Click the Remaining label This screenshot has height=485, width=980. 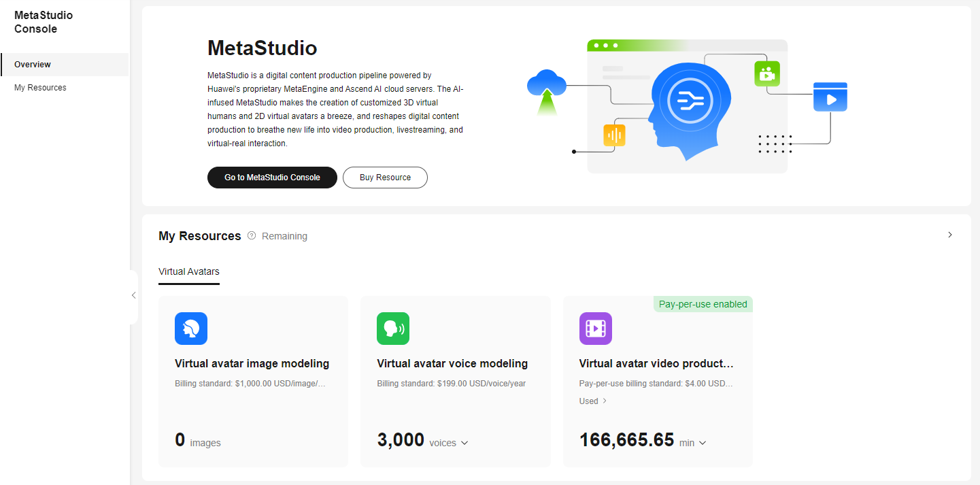[284, 236]
